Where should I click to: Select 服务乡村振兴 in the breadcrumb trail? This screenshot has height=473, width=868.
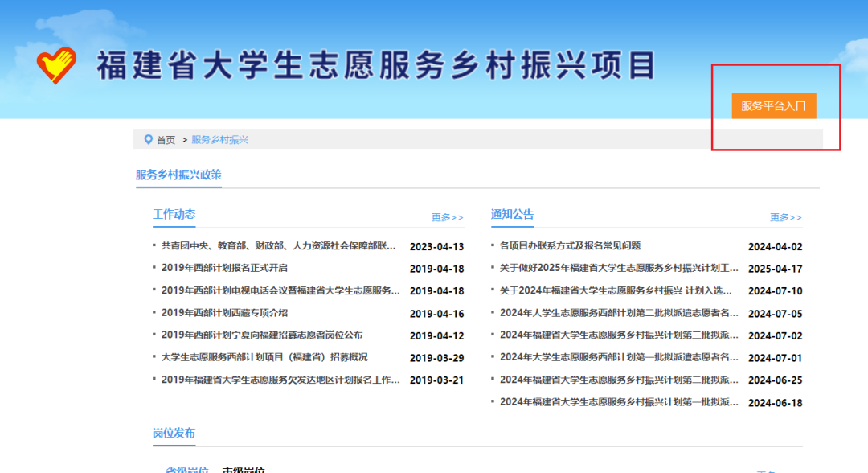coord(219,139)
